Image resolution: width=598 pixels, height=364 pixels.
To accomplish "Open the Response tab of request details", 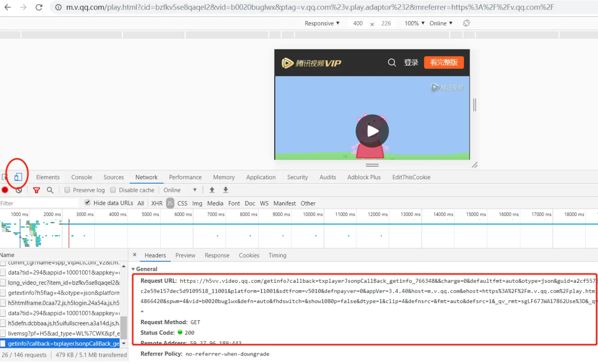I will point(217,255).
